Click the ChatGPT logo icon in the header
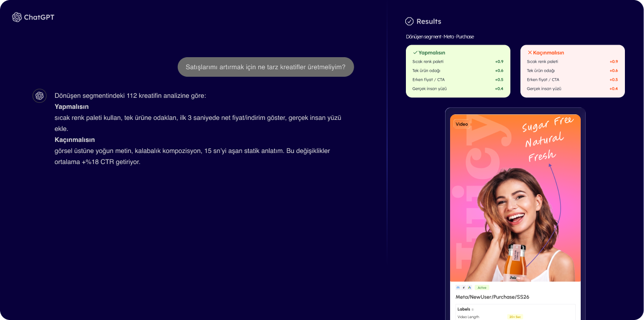The image size is (644, 320). pos(17,18)
